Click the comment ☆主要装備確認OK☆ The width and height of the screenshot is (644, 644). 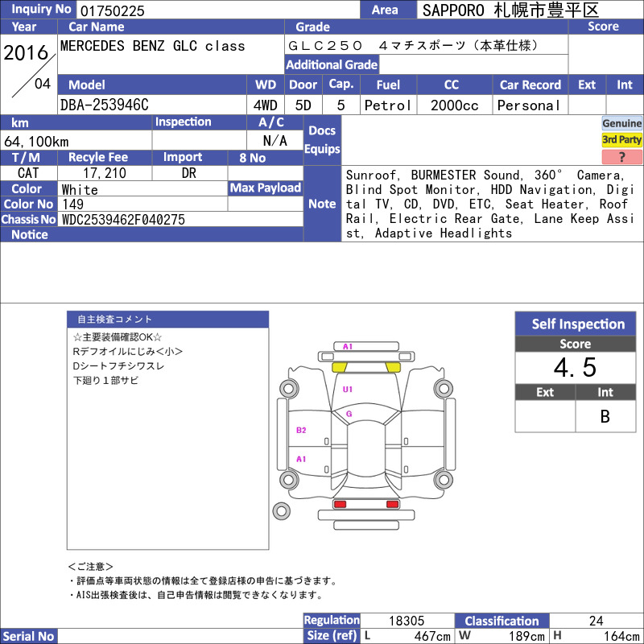click(x=118, y=337)
